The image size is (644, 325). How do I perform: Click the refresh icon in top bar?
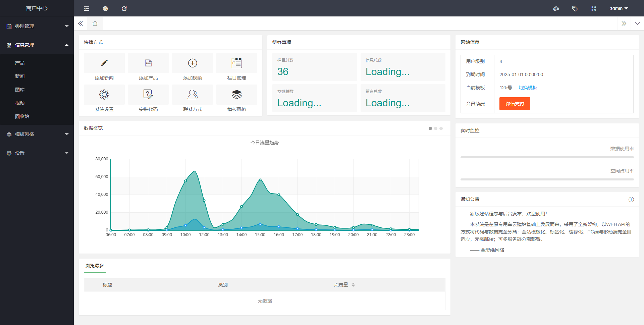[x=124, y=9]
